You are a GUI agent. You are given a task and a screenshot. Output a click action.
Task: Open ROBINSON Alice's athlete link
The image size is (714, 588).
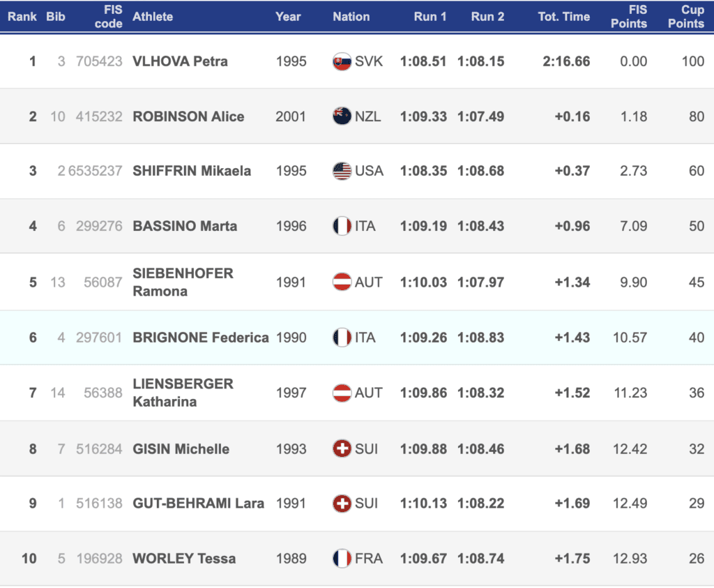coord(188,116)
